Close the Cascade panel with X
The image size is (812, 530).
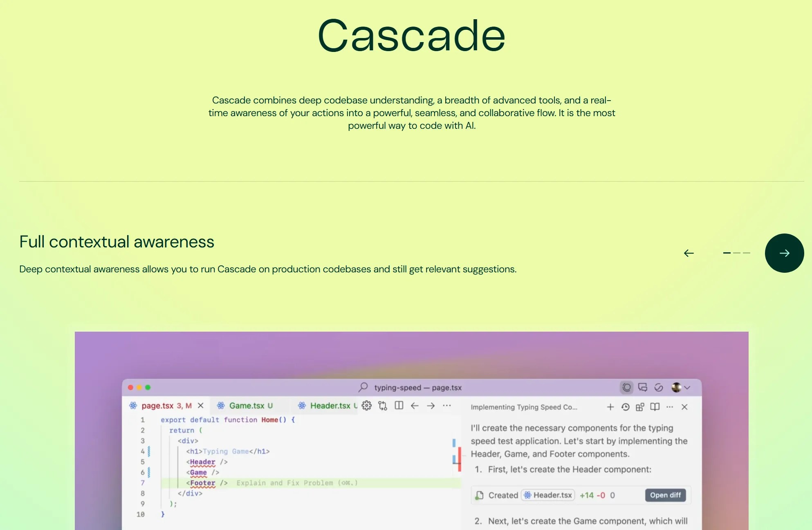pos(684,407)
